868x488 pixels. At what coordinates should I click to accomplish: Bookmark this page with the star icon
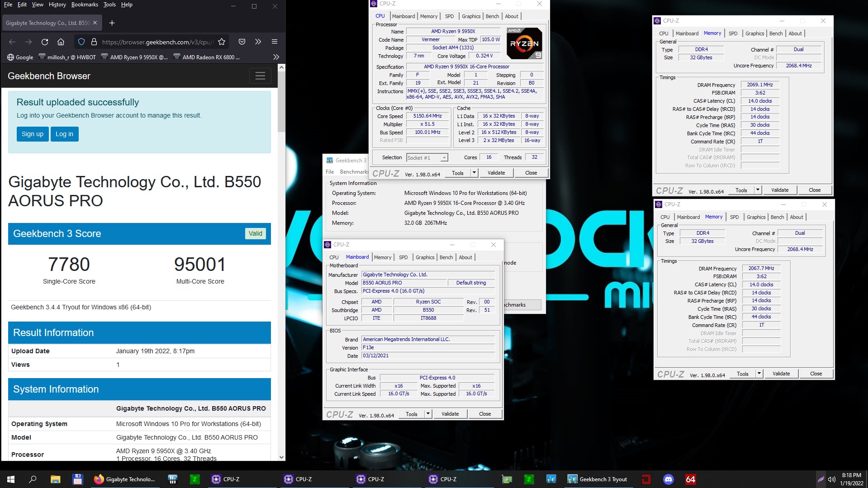(222, 42)
